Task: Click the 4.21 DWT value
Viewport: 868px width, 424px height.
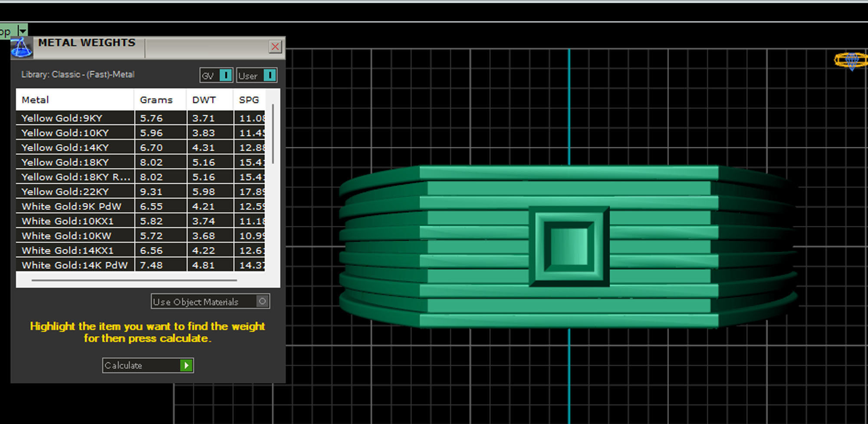Action: [x=204, y=206]
